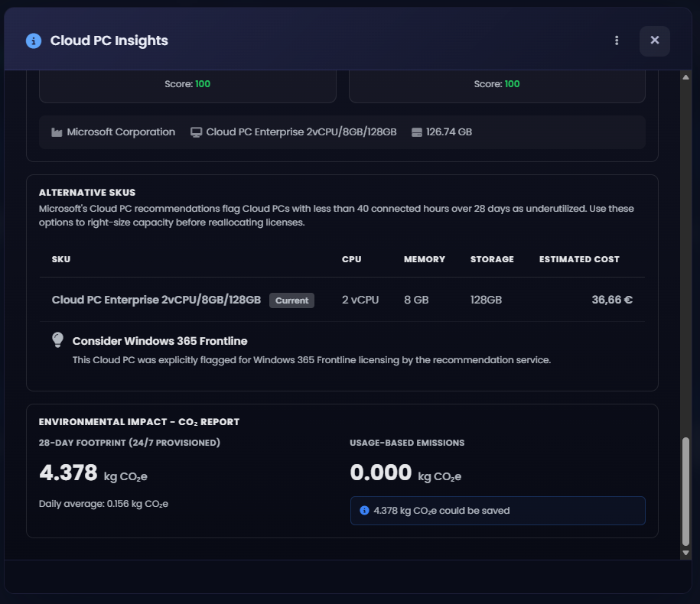Click the scrollbar down arrow
Viewport: 700px width, 604px height.
tap(685, 553)
